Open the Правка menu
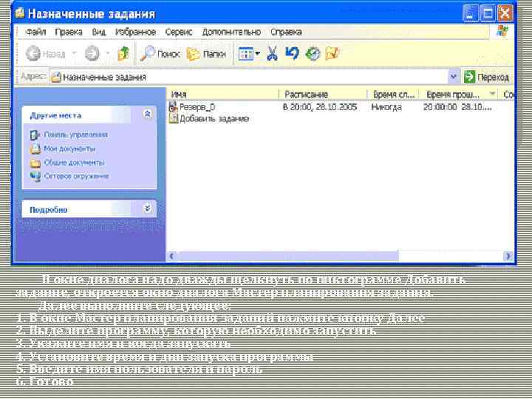Viewport: 532px width, 399px height. pyautogui.click(x=69, y=32)
